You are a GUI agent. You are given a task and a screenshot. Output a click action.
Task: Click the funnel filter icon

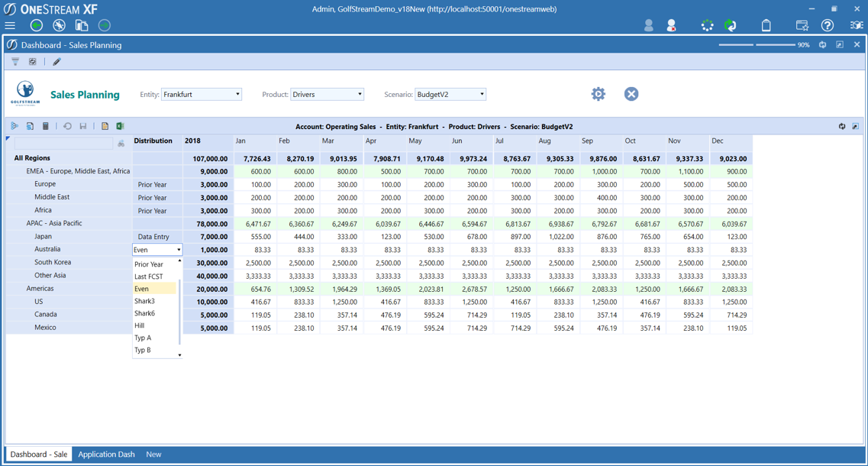pos(15,62)
